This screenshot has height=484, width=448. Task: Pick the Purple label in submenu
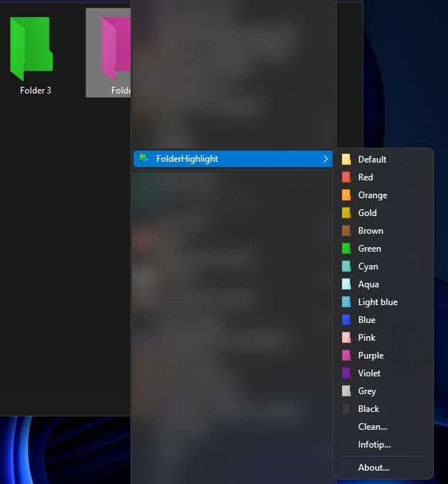pyautogui.click(x=371, y=356)
